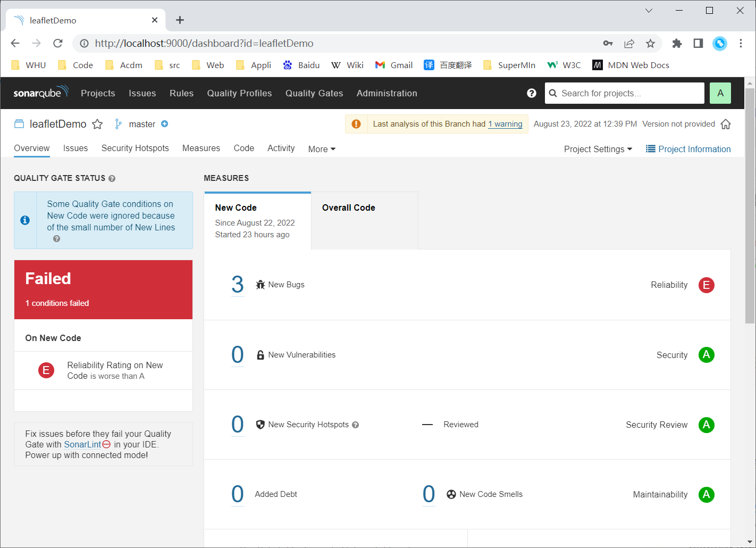Open the Chrome three-dot menu
The width and height of the screenshot is (756, 548).
(x=741, y=44)
